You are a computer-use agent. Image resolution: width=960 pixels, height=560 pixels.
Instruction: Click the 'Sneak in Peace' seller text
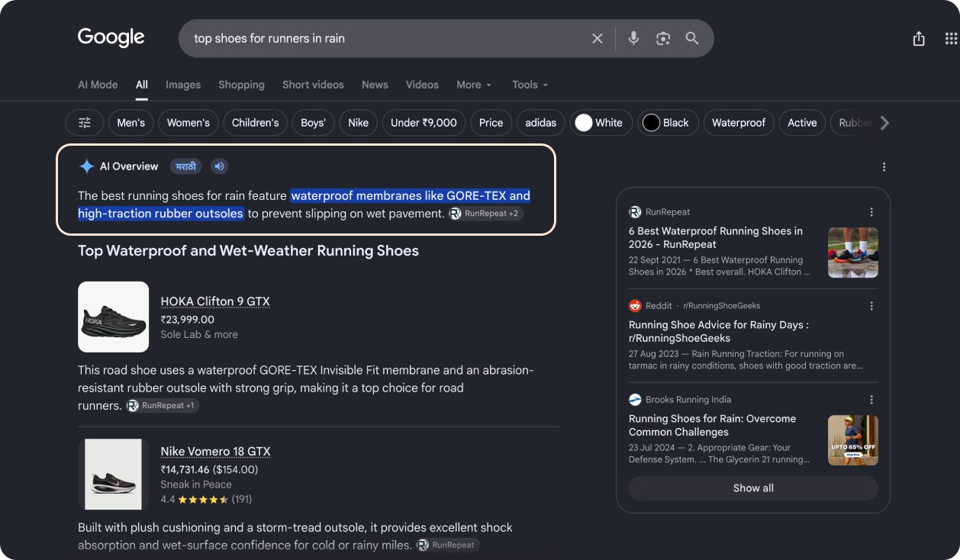click(196, 484)
